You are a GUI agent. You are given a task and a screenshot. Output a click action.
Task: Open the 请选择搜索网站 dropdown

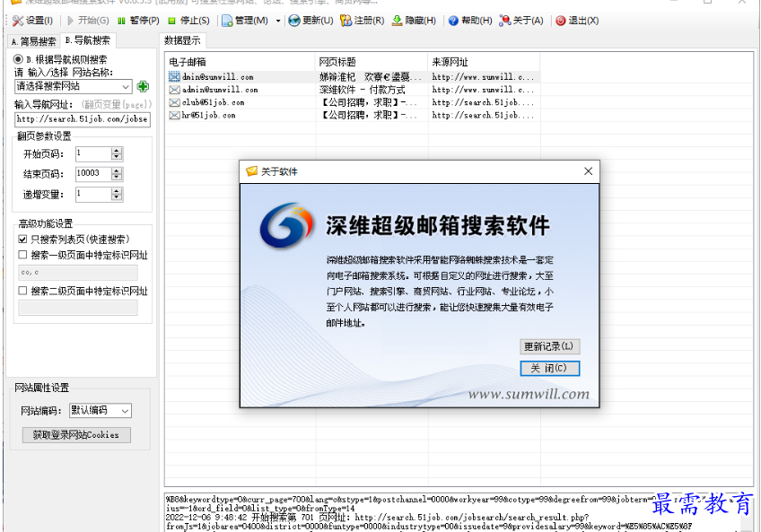(74, 86)
